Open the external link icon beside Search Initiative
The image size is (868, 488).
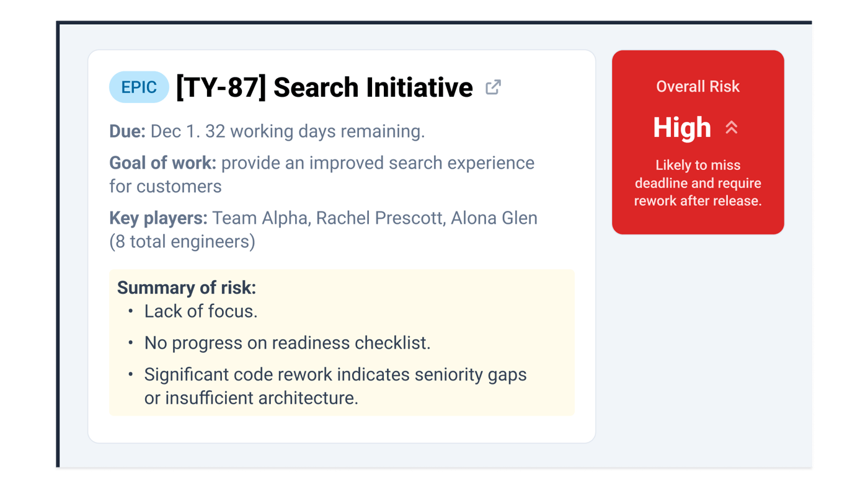click(493, 87)
